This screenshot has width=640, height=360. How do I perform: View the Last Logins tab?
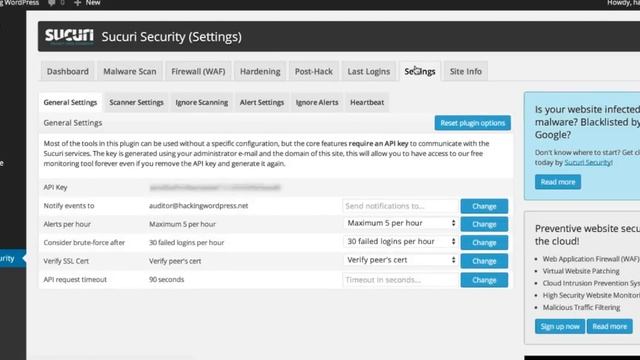tap(369, 71)
